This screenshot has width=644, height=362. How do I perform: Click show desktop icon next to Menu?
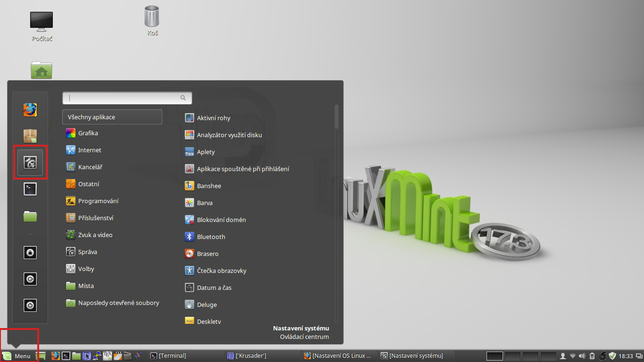click(x=41, y=356)
